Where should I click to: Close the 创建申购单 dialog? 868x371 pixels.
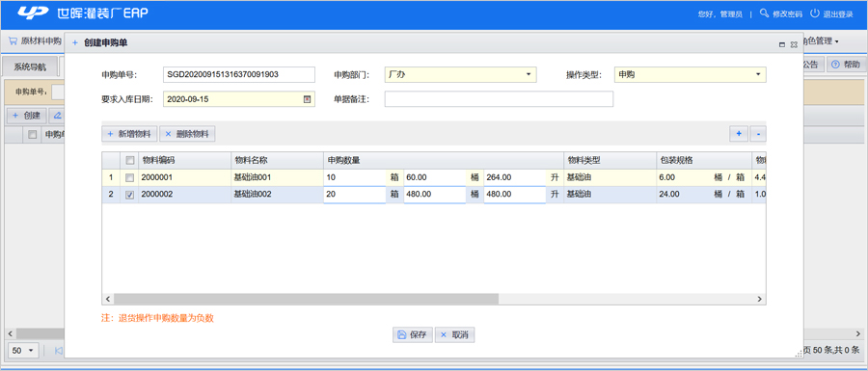[794, 43]
